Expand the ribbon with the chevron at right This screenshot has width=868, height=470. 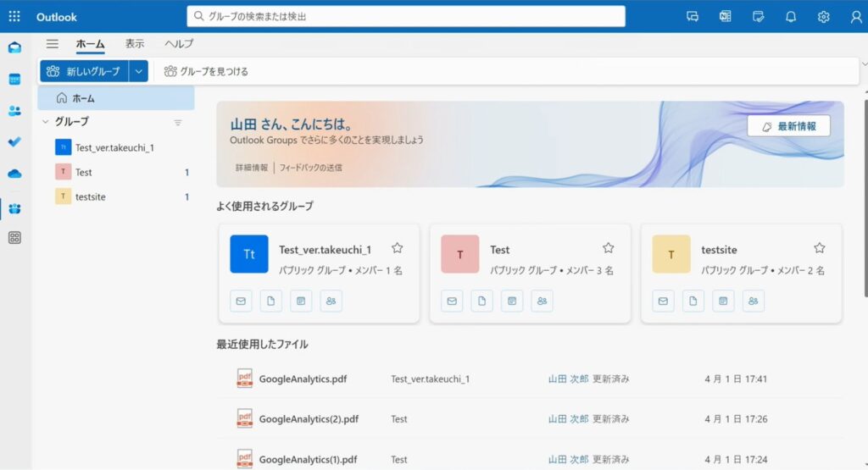[864, 64]
